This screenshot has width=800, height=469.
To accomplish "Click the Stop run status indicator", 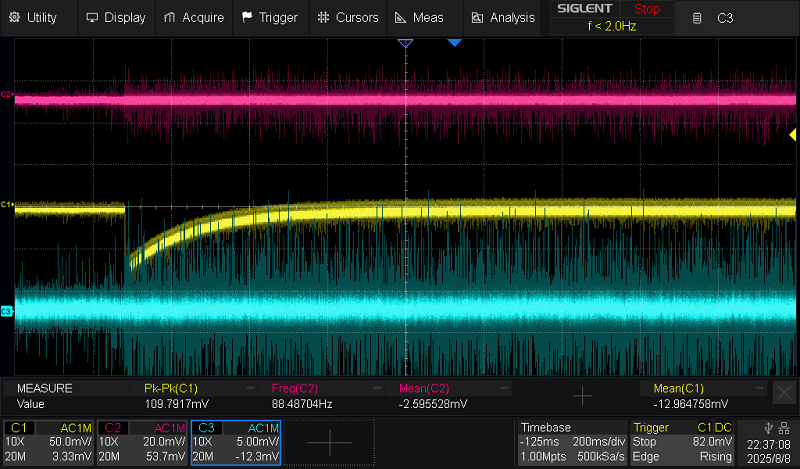I will [647, 9].
